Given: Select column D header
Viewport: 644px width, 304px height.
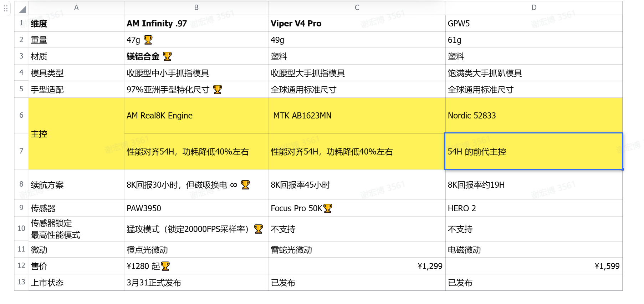Looking at the screenshot, I should tap(534, 8).
